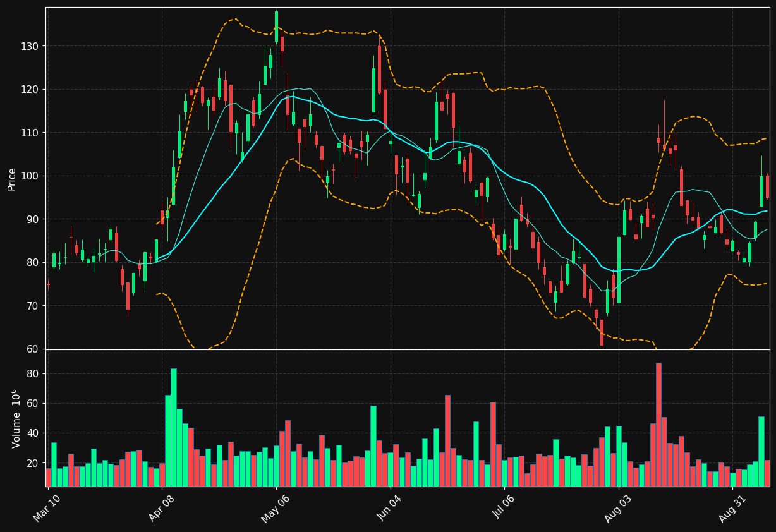Select the 120 tick on price axis
776x532 pixels.
[30, 90]
